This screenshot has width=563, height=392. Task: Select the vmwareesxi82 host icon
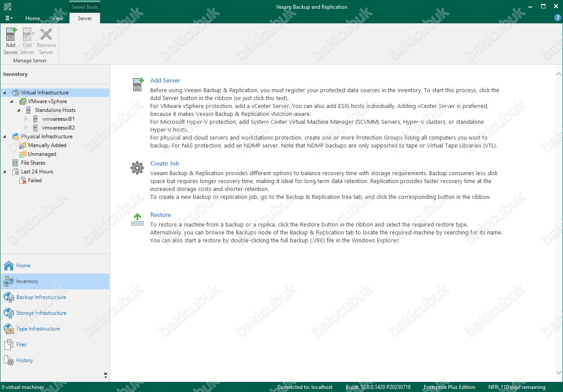click(x=36, y=128)
